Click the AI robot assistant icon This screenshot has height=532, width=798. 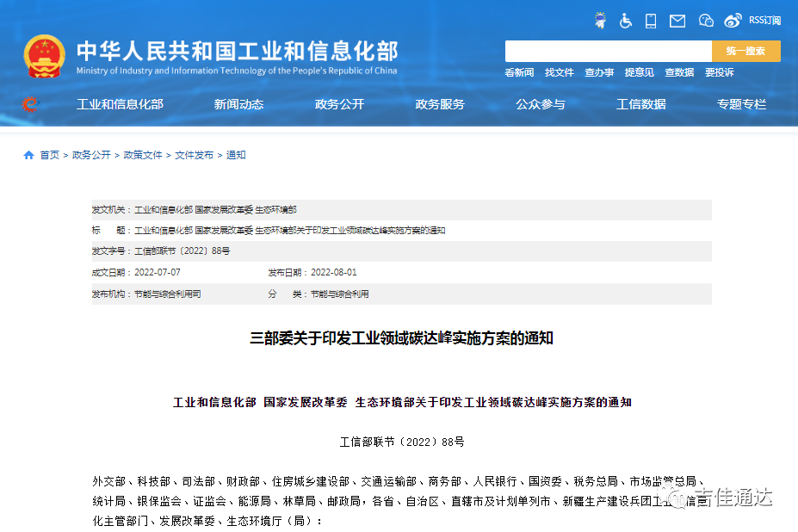click(x=601, y=19)
